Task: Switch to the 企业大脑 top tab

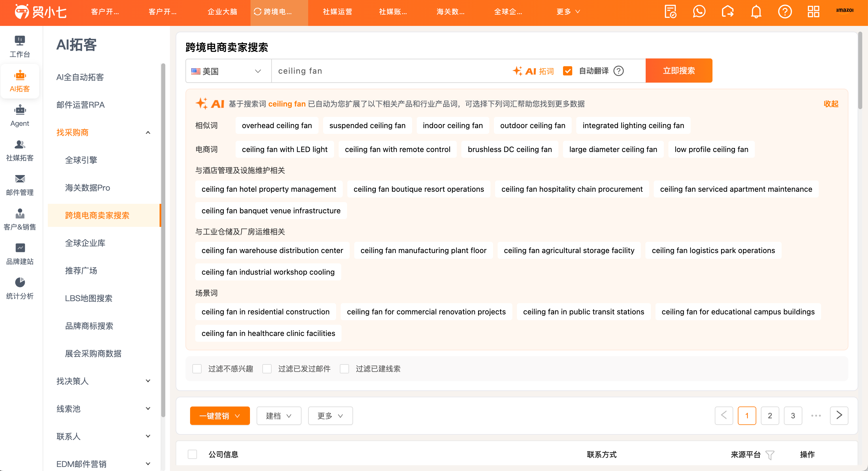Action: tap(222, 12)
